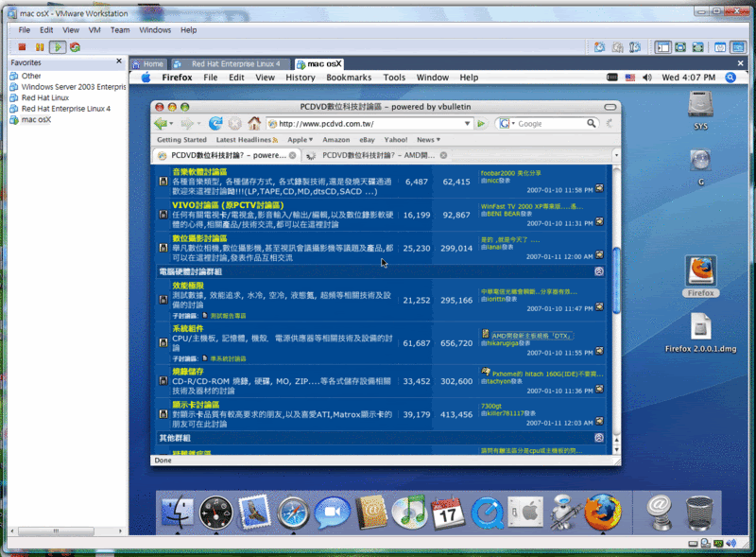Click the VMware suspend (pause) button
The width and height of the screenshot is (756, 557).
pyautogui.click(x=40, y=47)
